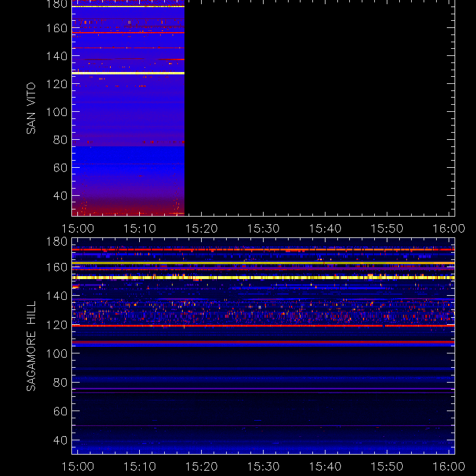Select the 100 tick label on Sagamore Hill plot
Screen dimensions: 476x476
pos(57,353)
